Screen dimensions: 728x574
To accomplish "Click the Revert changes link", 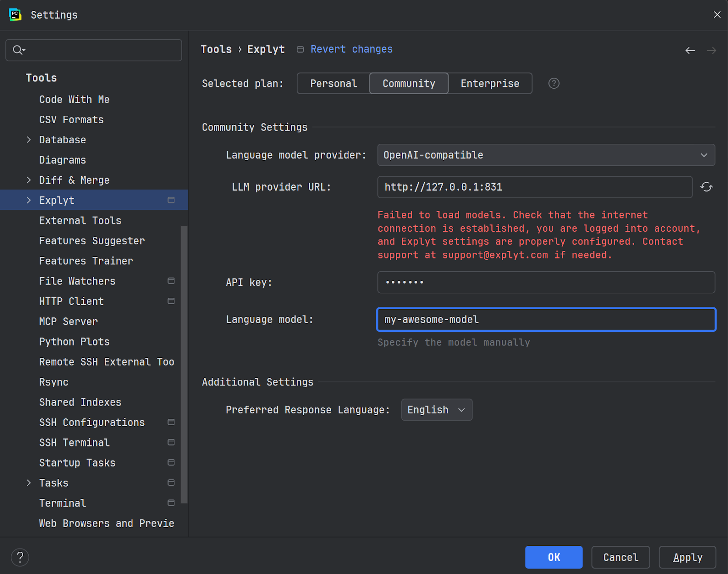I will (351, 49).
